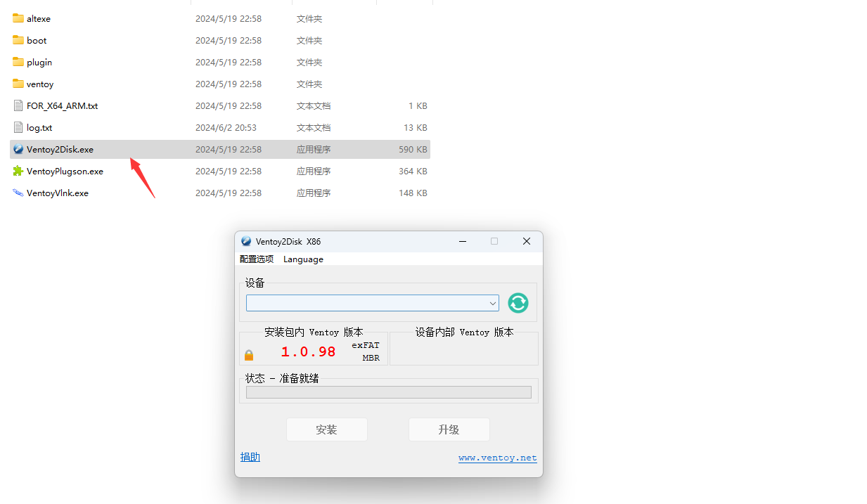The width and height of the screenshot is (867, 504).
Task: Click the MBR partition style label
Action: tap(371, 358)
